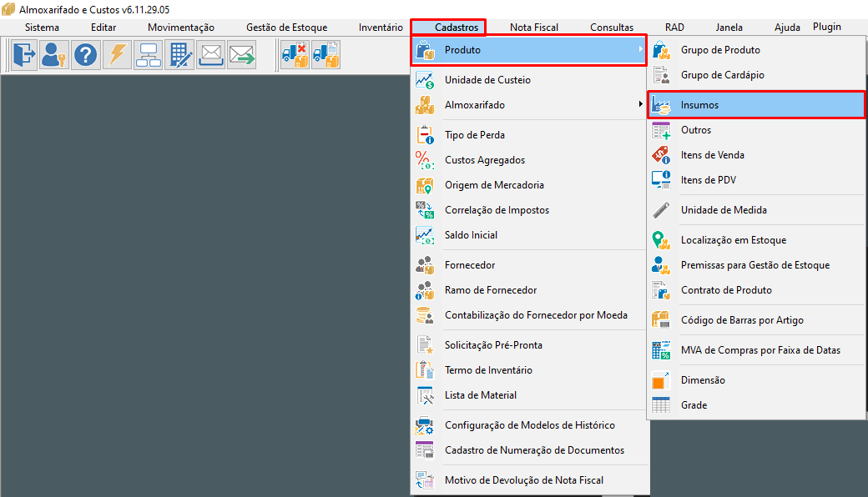
Task: Open the Ajuda menu
Action: pyautogui.click(x=787, y=27)
